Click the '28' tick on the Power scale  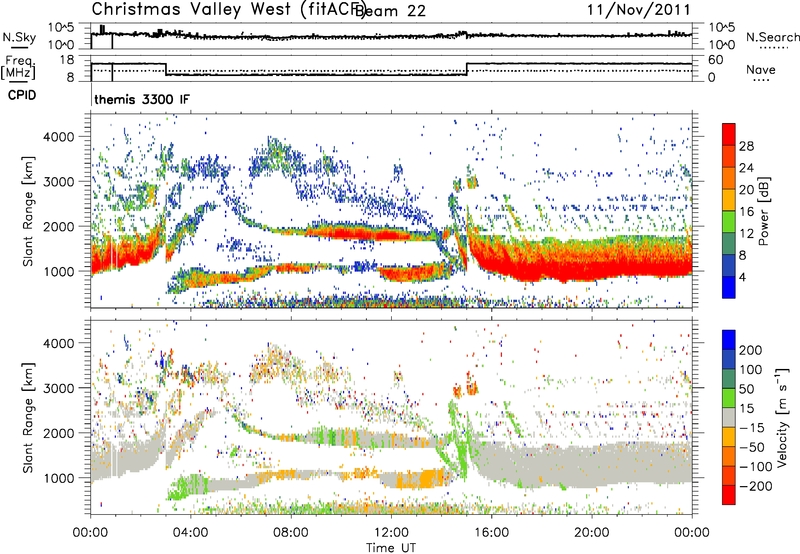click(746, 146)
